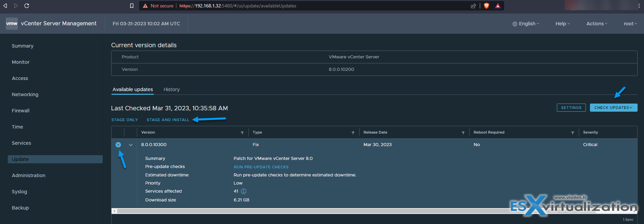Filter the Version column

242,133
